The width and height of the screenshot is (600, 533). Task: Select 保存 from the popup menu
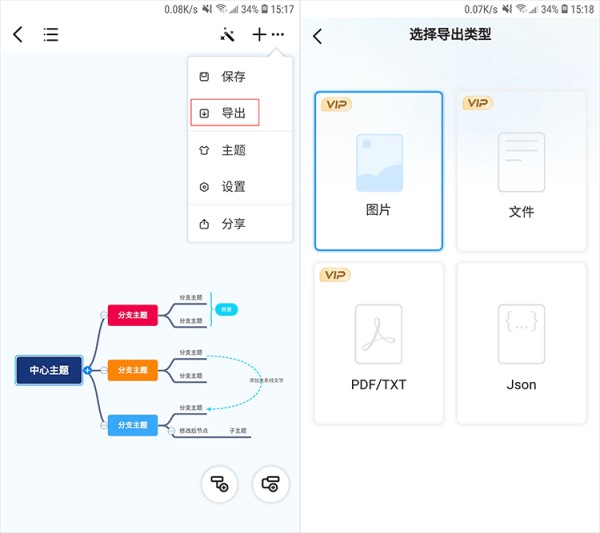coord(240,77)
